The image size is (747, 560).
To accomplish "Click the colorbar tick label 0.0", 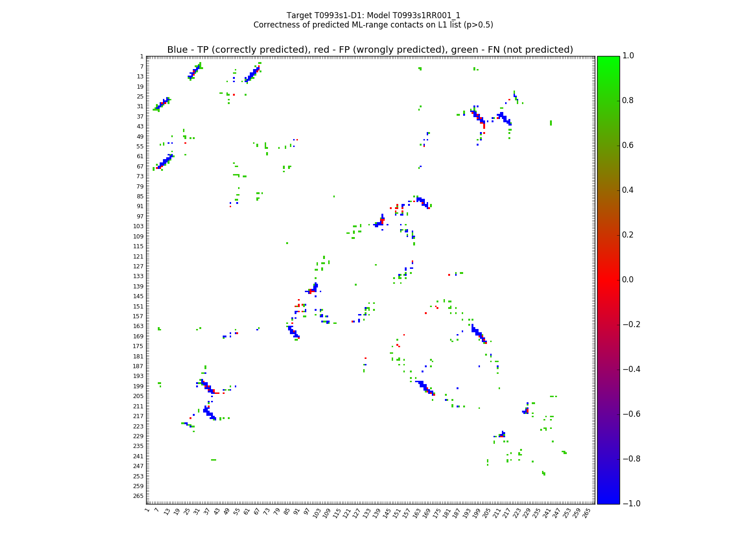I will tap(629, 280).
